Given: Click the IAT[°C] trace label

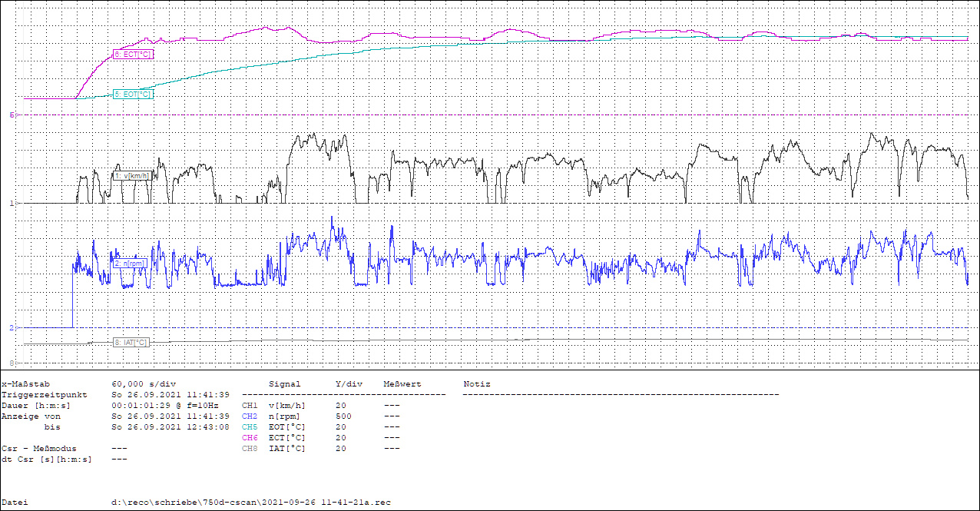Looking at the screenshot, I should tap(131, 342).
